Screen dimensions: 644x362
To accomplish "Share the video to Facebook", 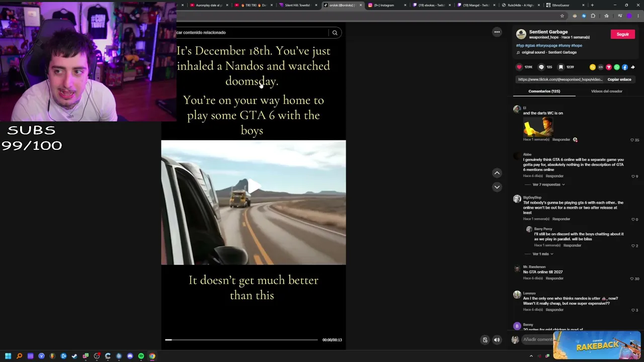I will (x=625, y=67).
